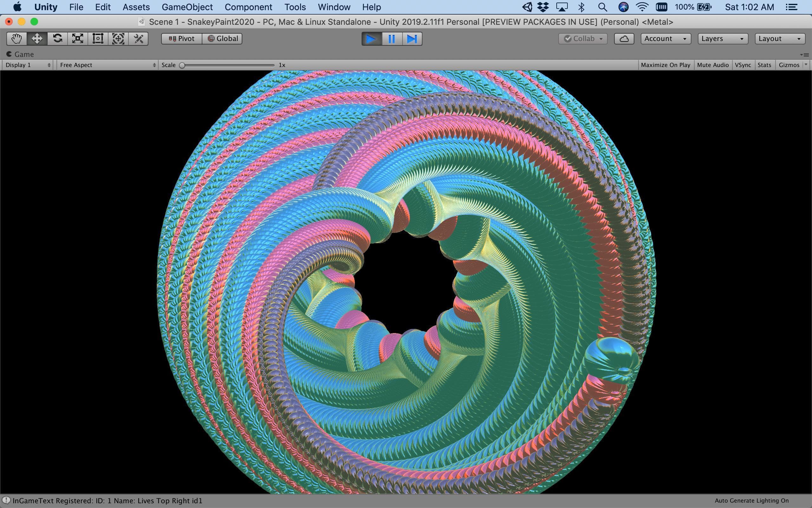Open Wi-Fi status menu
The height and width of the screenshot is (508, 812).
[x=642, y=7]
